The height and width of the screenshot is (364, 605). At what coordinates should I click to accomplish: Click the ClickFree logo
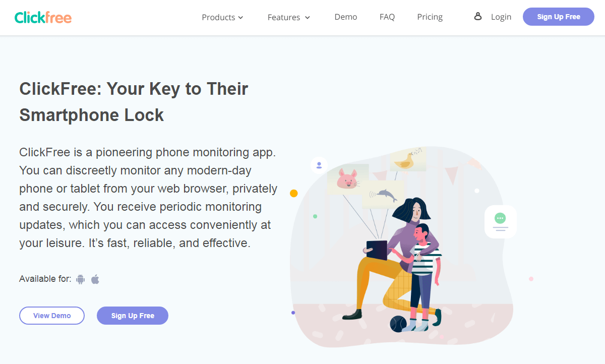pos(43,17)
